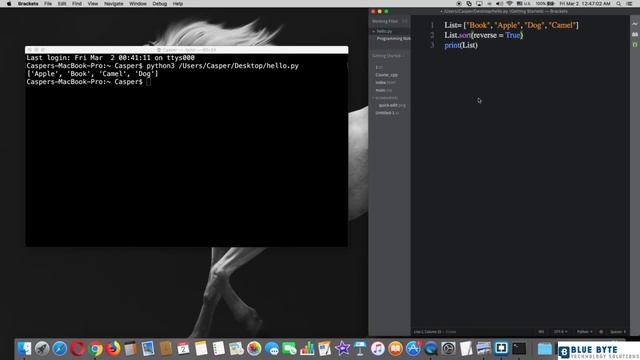Screen dimensions: 640x360
Task: Open iTunes music icon in the dock
Action: pos(378,349)
